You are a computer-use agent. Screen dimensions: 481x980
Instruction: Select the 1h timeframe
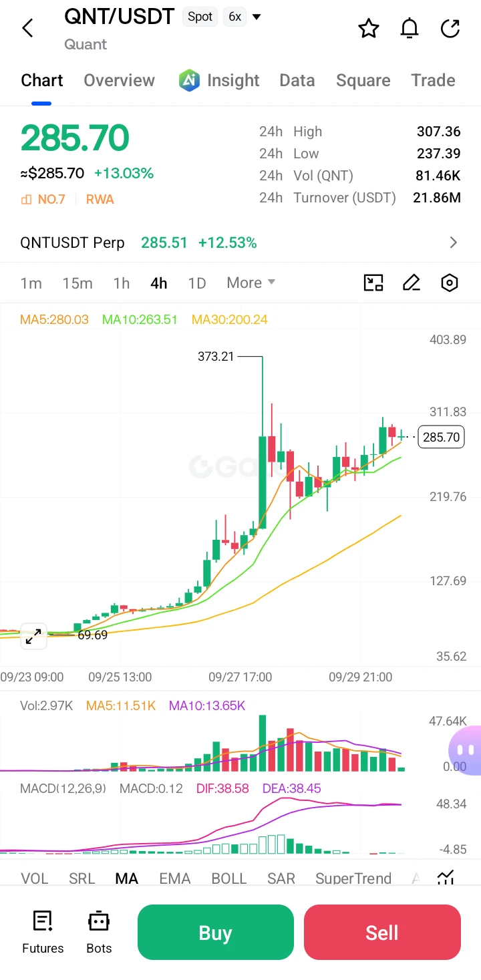pyautogui.click(x=122, y=283)
